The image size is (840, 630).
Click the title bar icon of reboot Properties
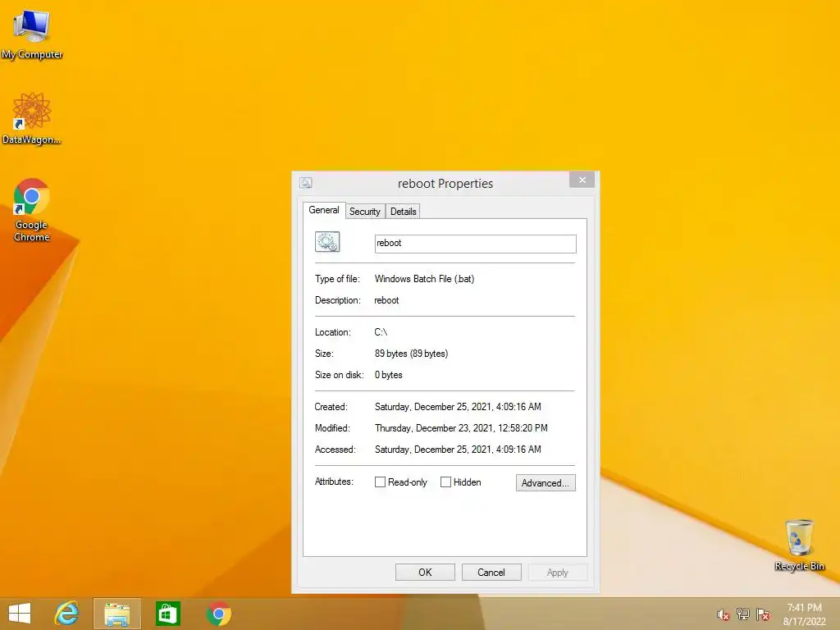coord(306,183)
